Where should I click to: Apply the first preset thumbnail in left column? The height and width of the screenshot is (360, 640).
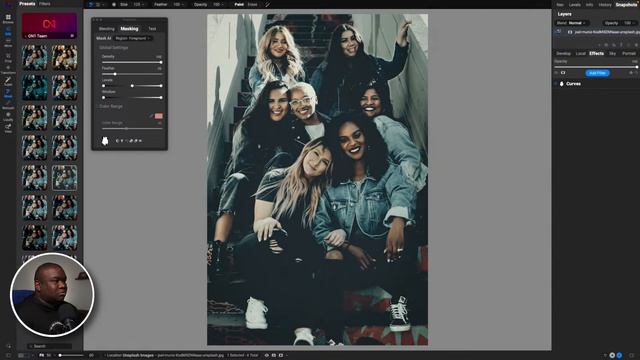coord(35,58)
